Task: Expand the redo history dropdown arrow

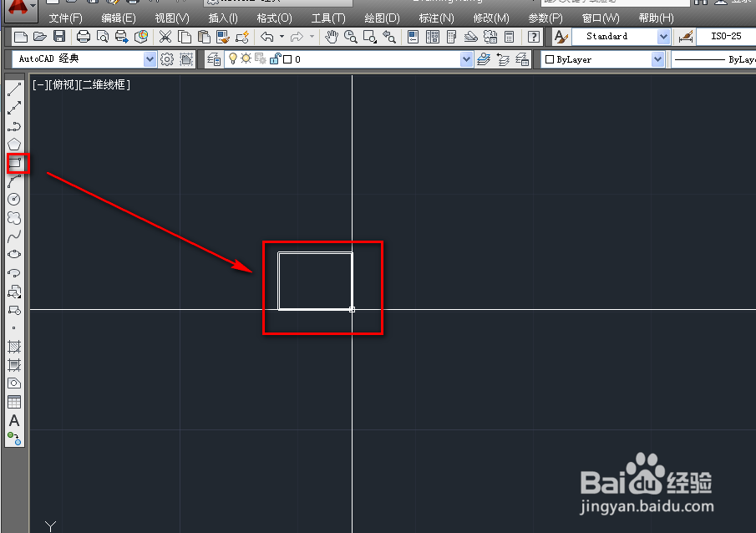Action: click(x=312, y=37)
